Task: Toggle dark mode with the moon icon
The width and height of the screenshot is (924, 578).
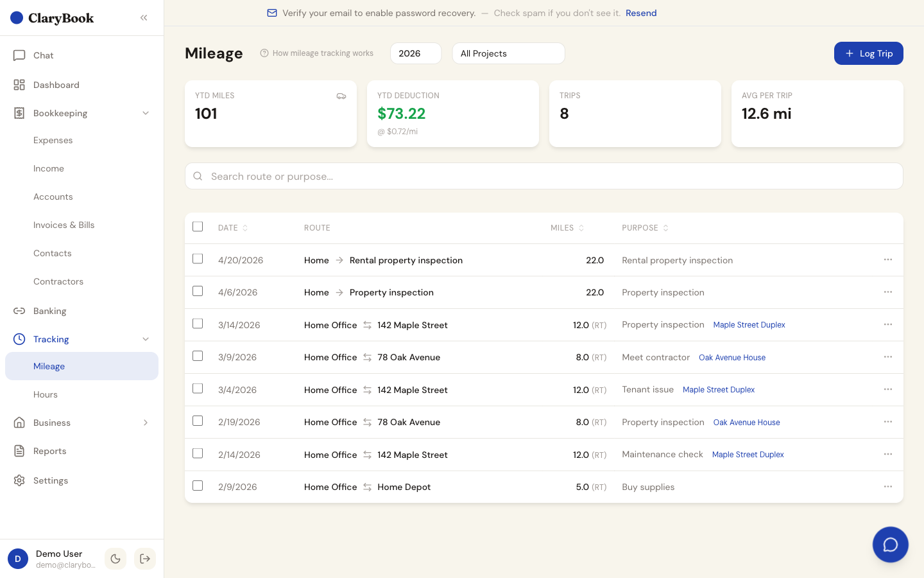Action: [116, 559]
